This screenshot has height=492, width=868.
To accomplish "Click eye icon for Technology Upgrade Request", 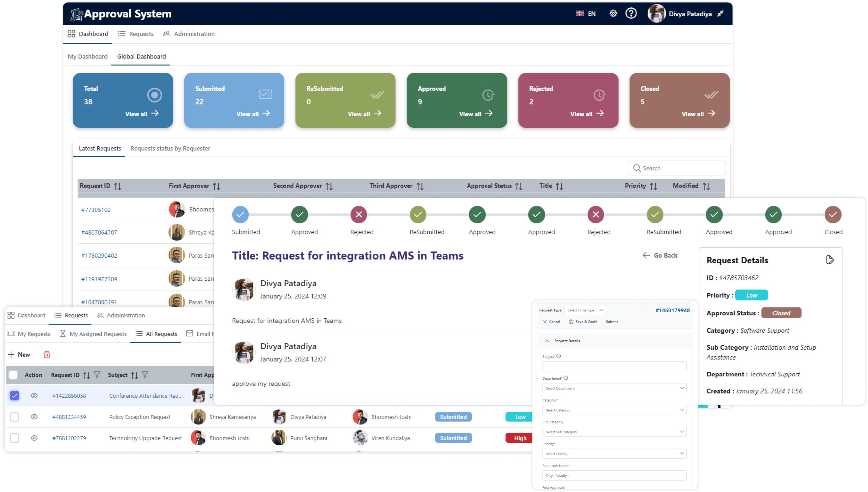I will click(x=34, y=438).
